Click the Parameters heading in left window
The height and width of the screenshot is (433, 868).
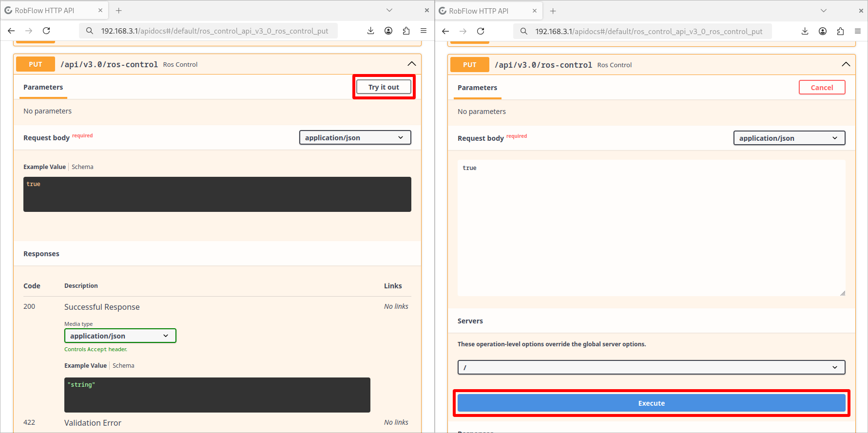click(43, 87)
